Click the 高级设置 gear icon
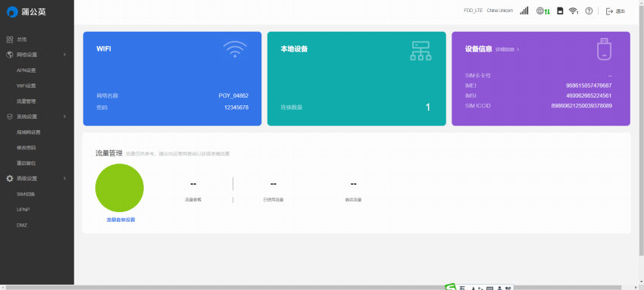 coord(10,179)
